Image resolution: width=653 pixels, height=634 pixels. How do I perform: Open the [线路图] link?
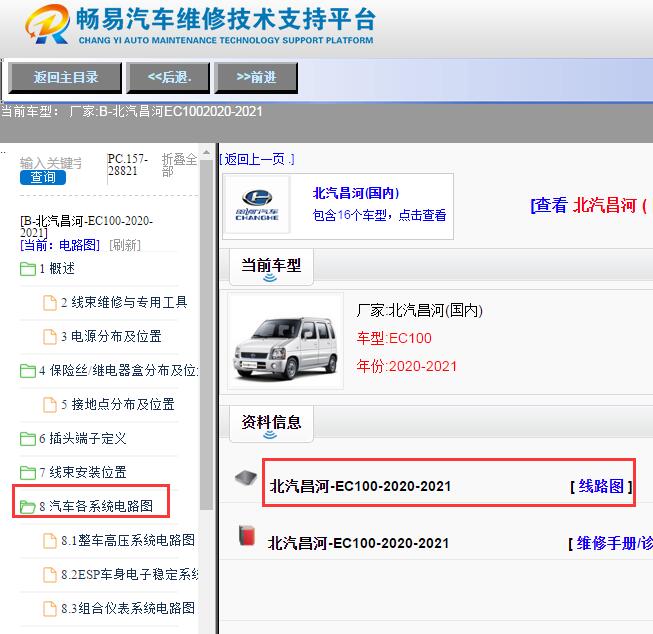pyautogui.click(x=601, y=486)
